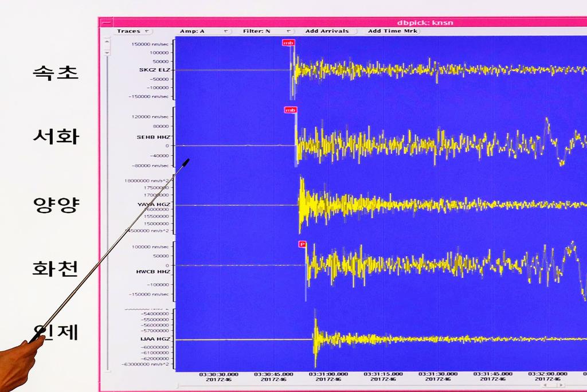This screenshot has height=392, width=587.
Task: Select the HWCB HHZ trace label
Action: click(x=153, y=271)
